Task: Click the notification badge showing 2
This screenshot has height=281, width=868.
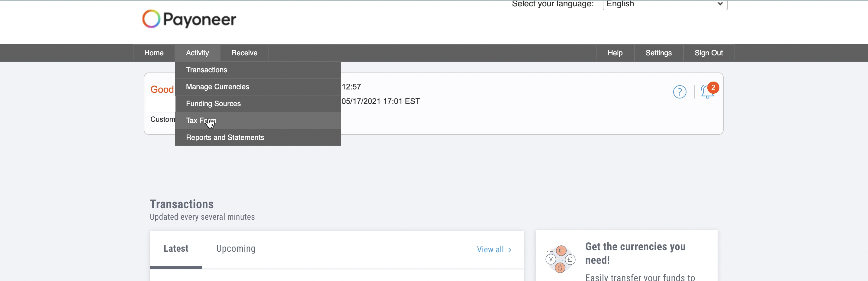Action: point(713,88)
